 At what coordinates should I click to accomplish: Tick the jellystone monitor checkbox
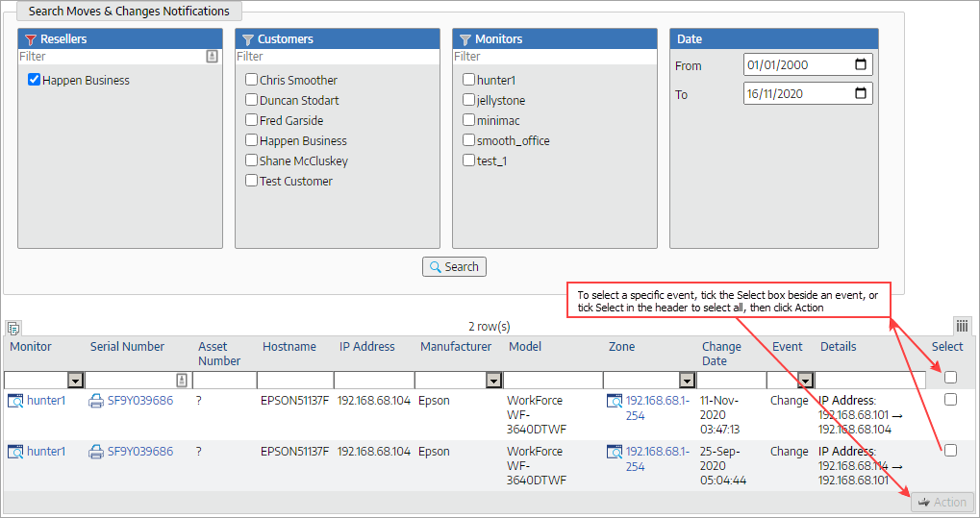tap(468, 99)
